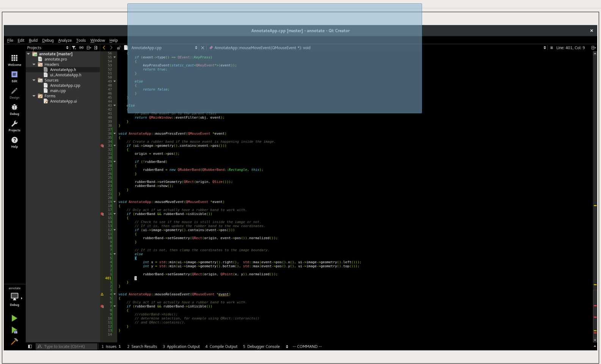Screen dimensions: 601x364
Task: Collapse the Forms folder
Action: tap(34, 96)
